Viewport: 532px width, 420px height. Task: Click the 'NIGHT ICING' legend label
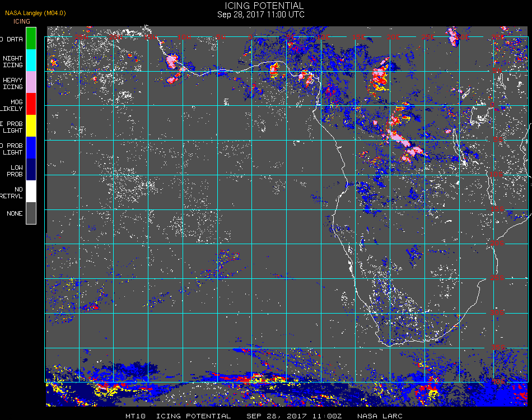pos(12,62)
